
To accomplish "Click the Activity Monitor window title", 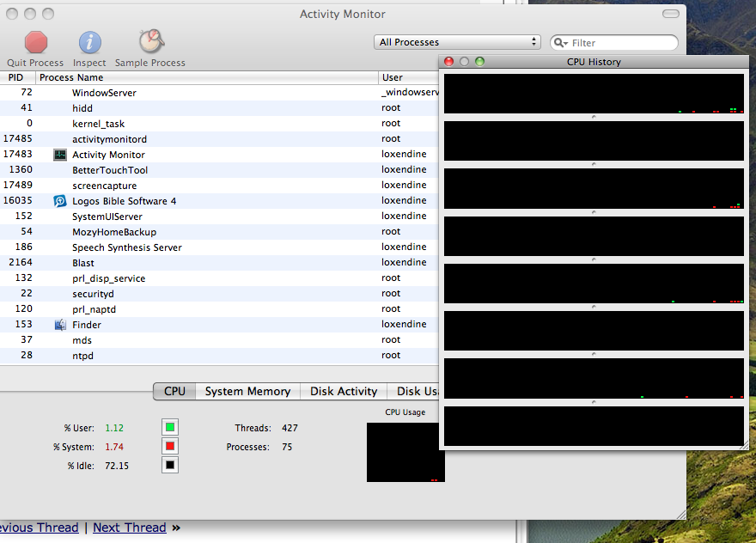I will click(x=342, y=14).
